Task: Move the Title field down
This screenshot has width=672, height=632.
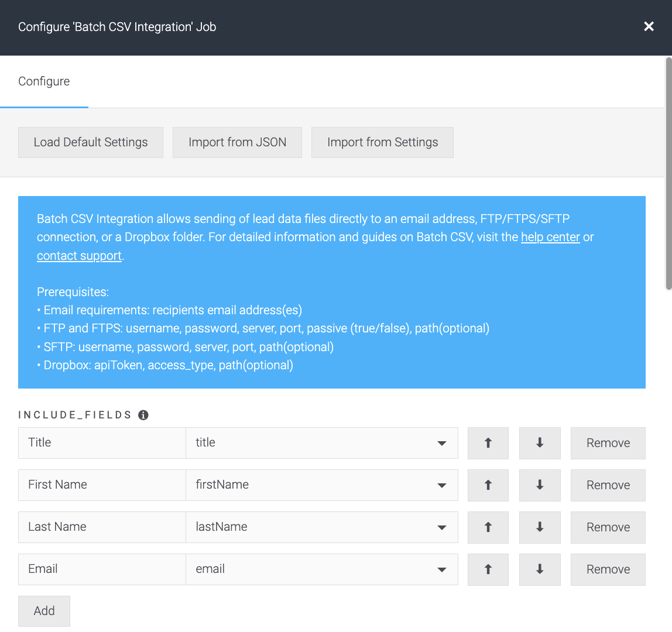Action: click(x=540, y=443)
